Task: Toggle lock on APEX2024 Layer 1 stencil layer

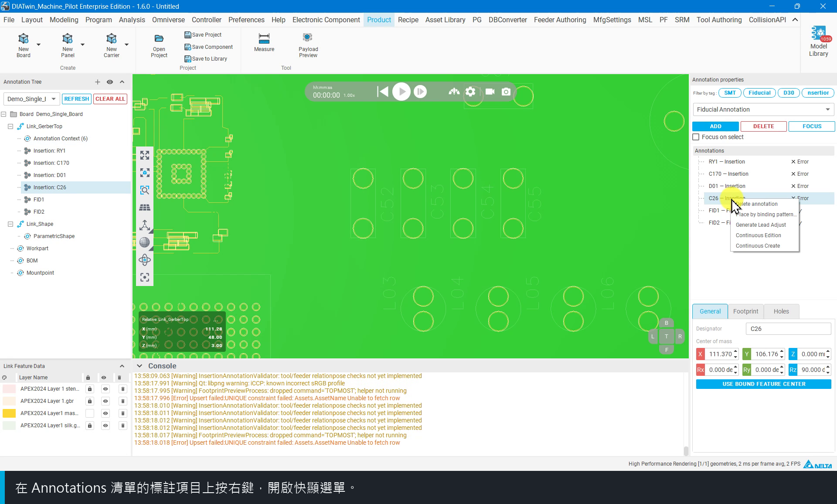Action: tap(90, 389)
